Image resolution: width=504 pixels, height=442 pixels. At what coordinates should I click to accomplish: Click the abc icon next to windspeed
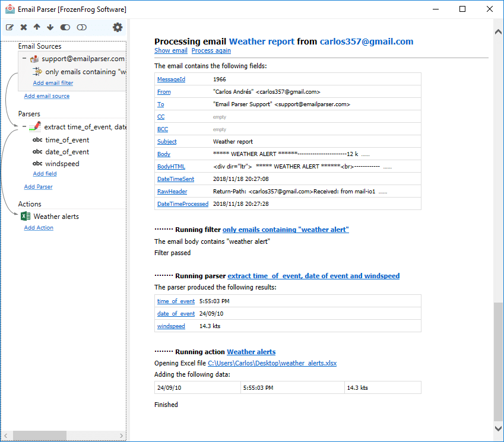(36, 163)
